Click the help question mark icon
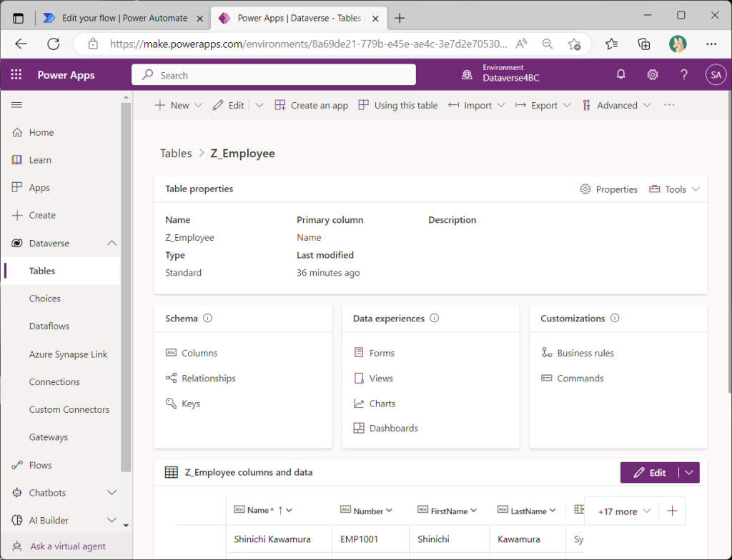Viewport: 732px width, 560px height. [683, 75]
